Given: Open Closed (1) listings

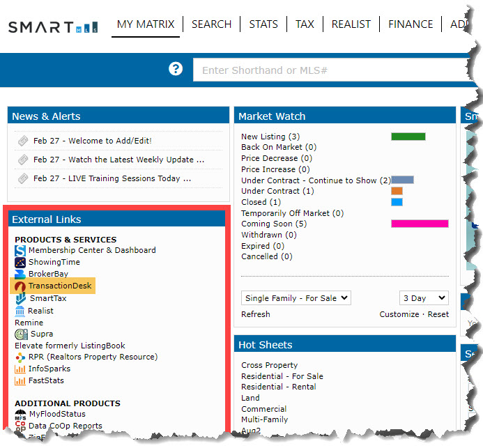Looking at the screenshot, I should click(x=261, y=202).
